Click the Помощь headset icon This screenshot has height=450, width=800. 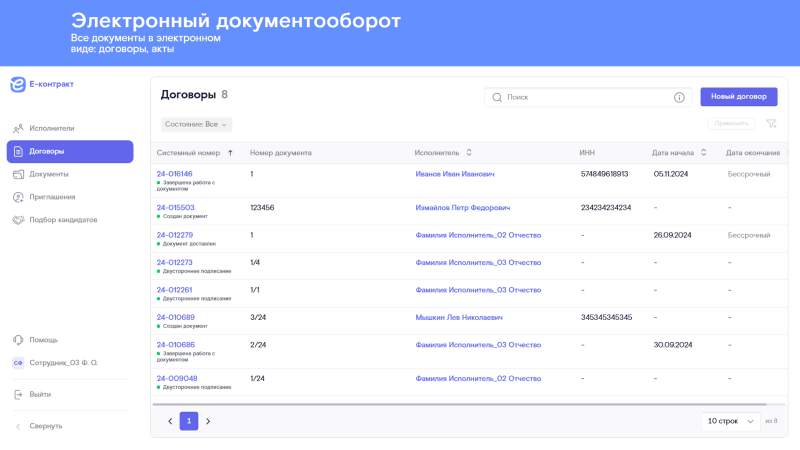[18, 340]
